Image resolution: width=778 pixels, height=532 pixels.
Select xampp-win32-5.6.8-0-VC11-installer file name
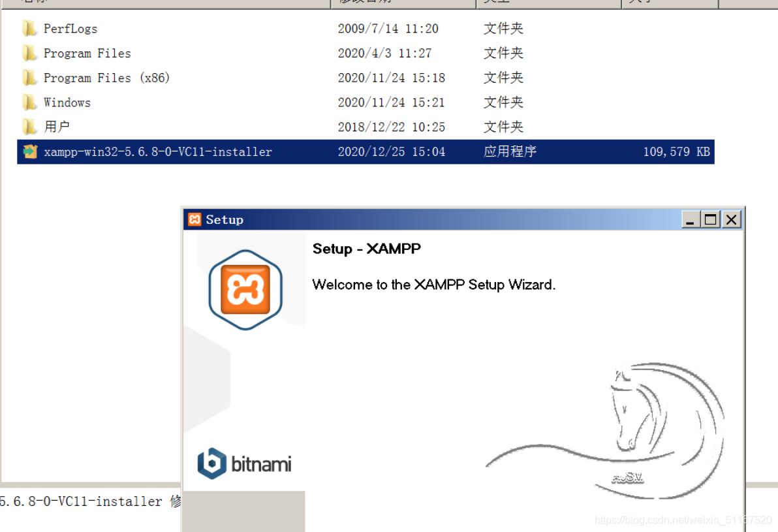(158, 152)
